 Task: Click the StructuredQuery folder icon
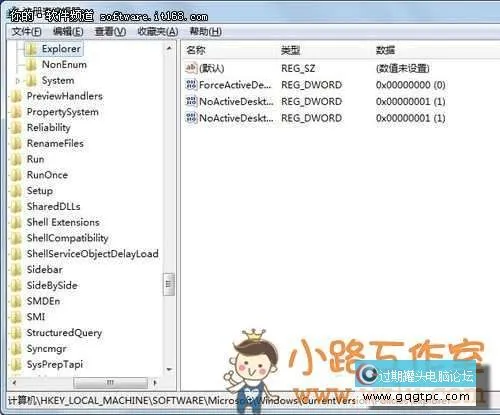pos(16,333)
